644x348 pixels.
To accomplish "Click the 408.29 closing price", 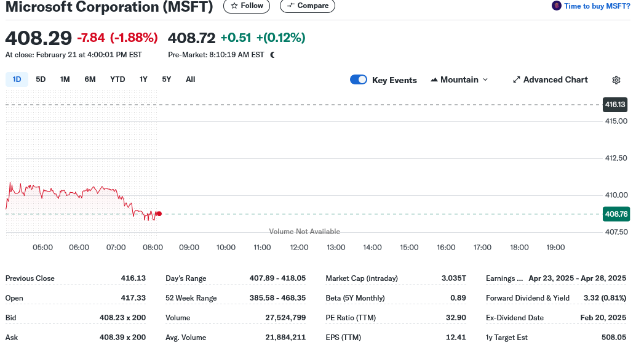I will tap(38, 38).
